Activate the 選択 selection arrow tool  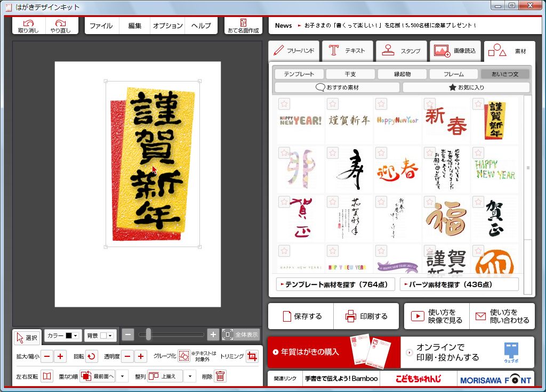click(27, 337)
